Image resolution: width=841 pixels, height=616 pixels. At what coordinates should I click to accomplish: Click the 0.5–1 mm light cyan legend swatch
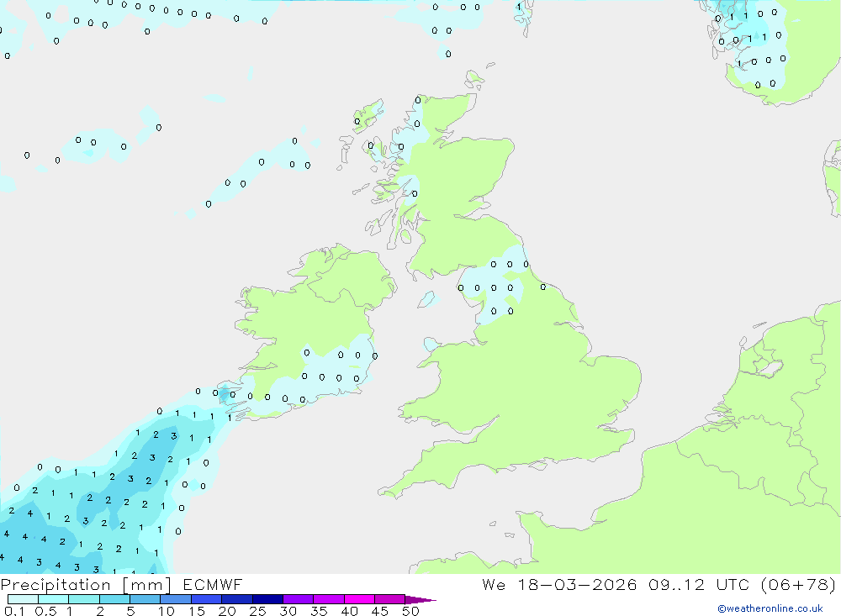pos(54,599)
